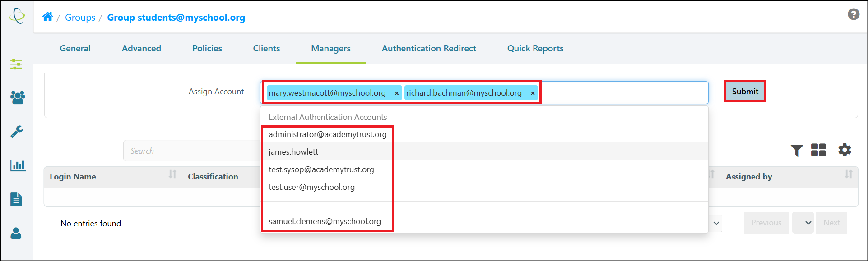The image size is (868, 261).
Task: Sort by Login Name column arrows
Action: click(172, 174)
